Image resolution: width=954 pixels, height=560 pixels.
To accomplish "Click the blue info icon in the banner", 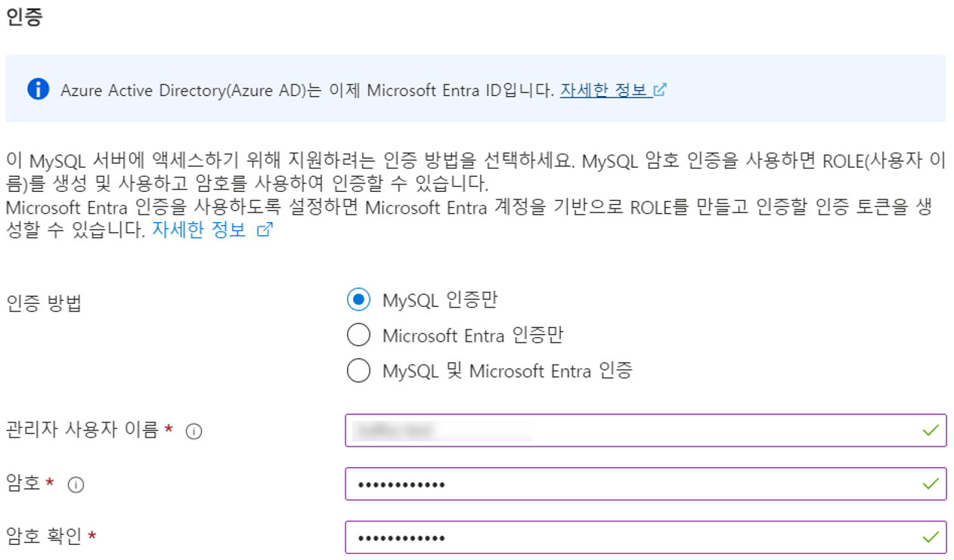I will pyautogui.click(x=38, y=89).
